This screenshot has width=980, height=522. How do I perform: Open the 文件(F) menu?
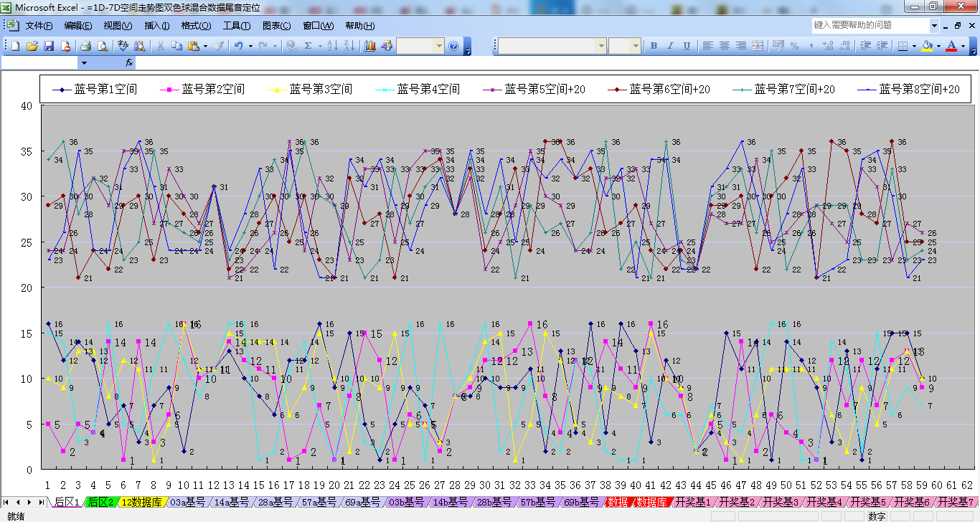pyautogui.click(x=39, y=26)
